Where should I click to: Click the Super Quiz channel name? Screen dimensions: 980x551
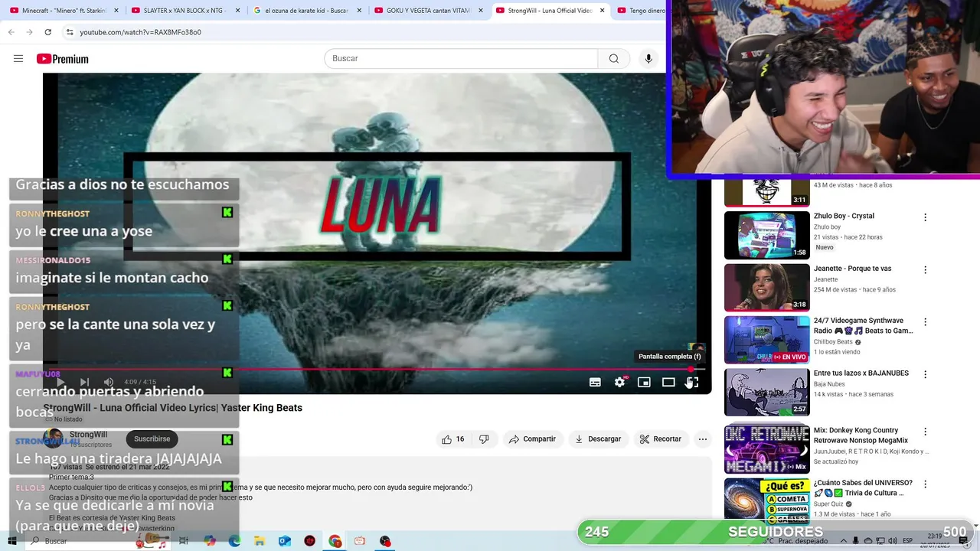828,504
